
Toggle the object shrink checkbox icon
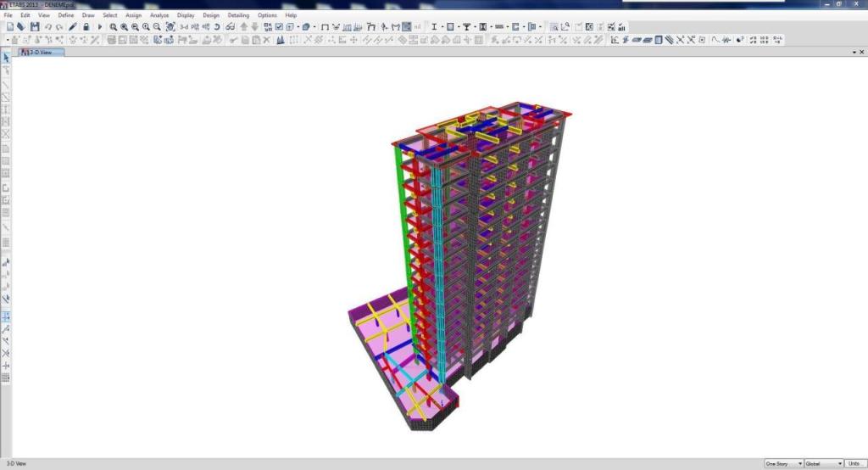click(279, 27)
